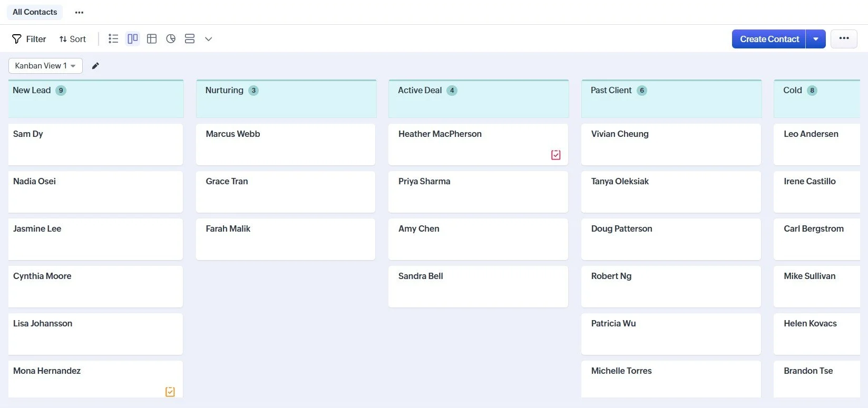Open the Cynthia Moore contact card
Viewport: 868px width, 408px height.
pos(95,287)
